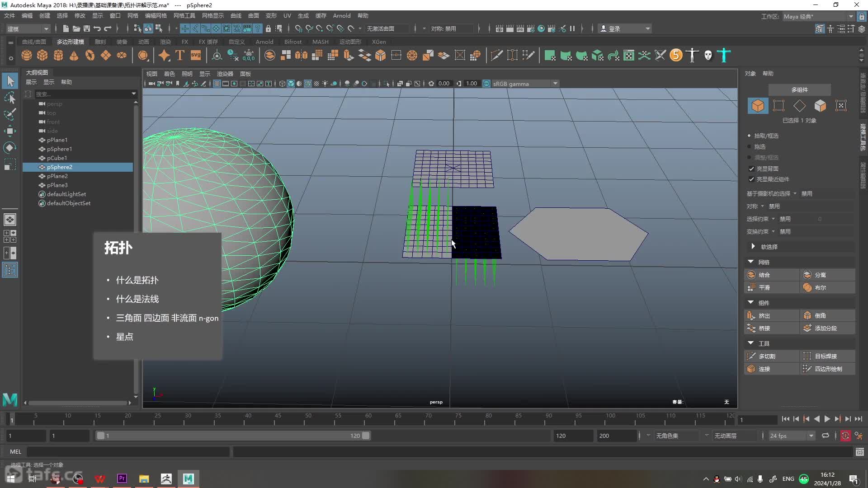This screenshot has height=488, width=868.
Task: Click the polygon cone shelf icon
Action: [x=74, y=56]
